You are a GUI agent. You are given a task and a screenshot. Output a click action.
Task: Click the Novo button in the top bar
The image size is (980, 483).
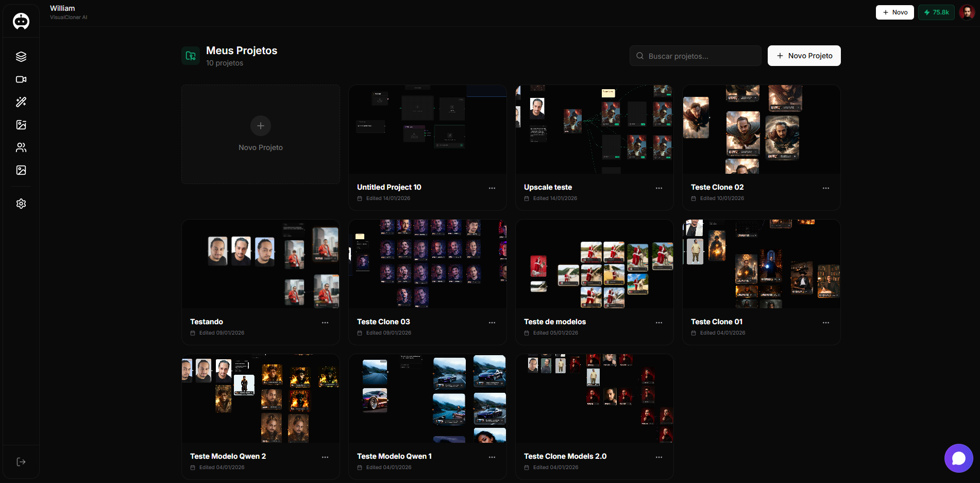pyautogui.click(x=894, y=12)
